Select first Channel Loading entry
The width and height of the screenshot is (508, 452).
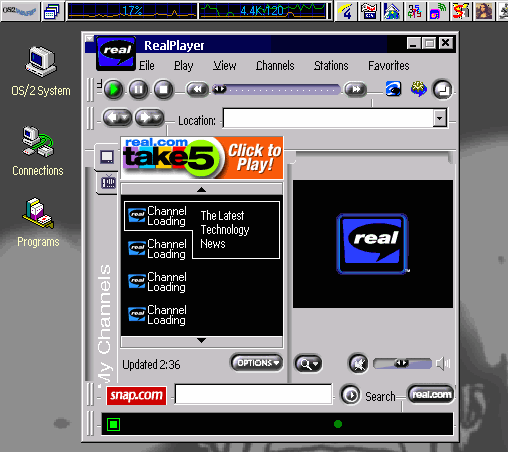pyautogui.click(x=157, y=216)
